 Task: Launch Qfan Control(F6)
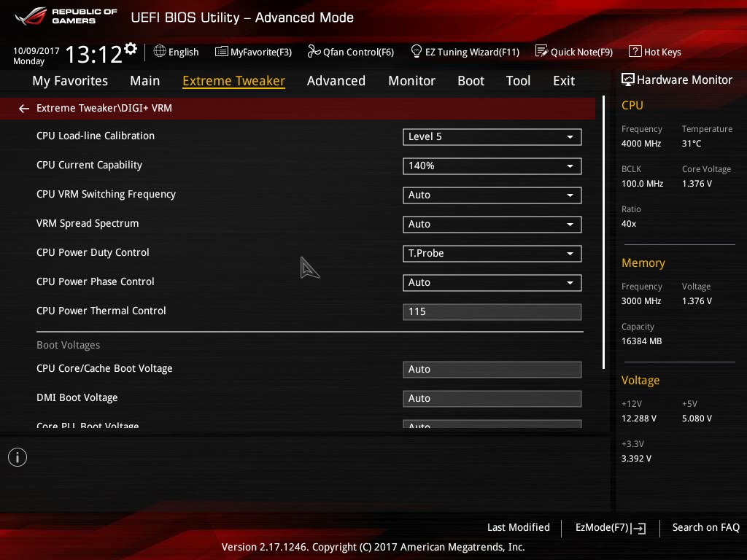point(358,52)
